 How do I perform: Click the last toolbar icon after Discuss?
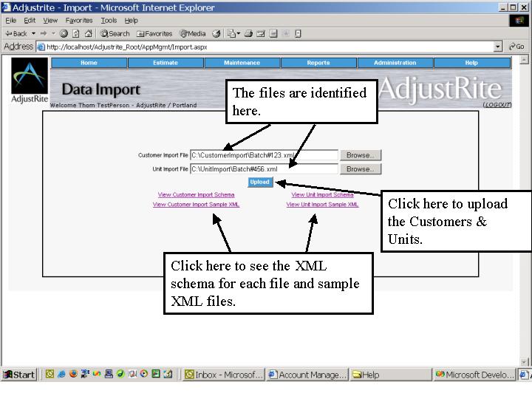tap(298, 33)
